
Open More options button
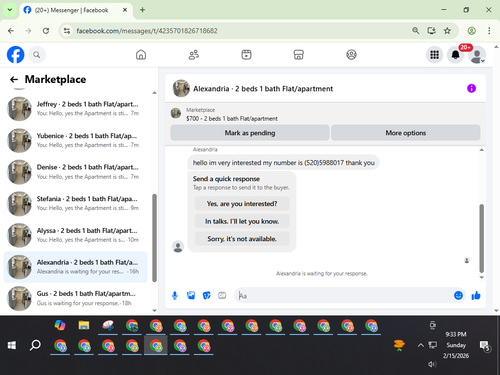click(406, 133)
